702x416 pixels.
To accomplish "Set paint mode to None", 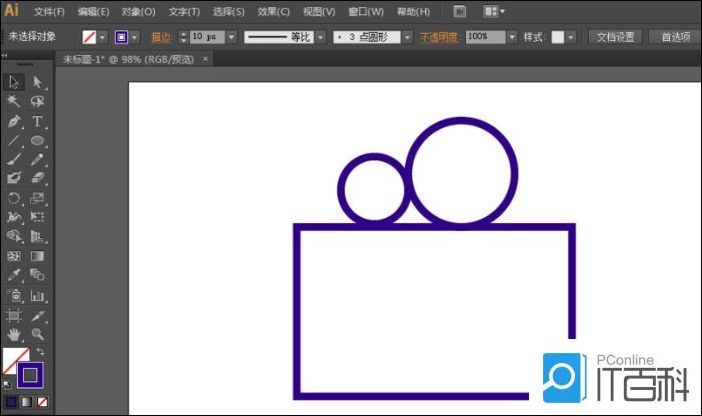I will (42, 402).
